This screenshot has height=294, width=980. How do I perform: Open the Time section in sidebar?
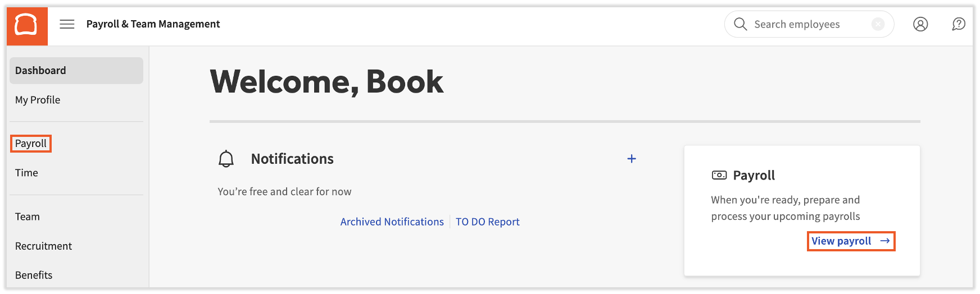click(26, 173)
